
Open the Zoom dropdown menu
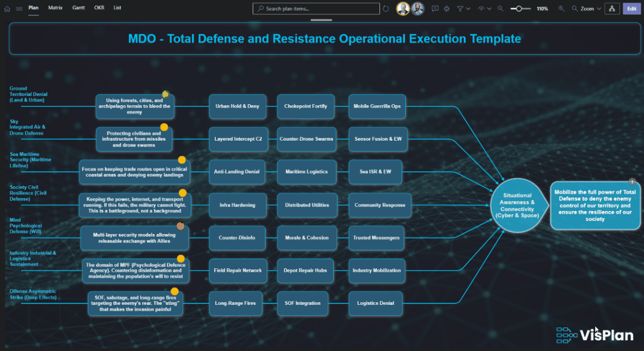(587, 9)
